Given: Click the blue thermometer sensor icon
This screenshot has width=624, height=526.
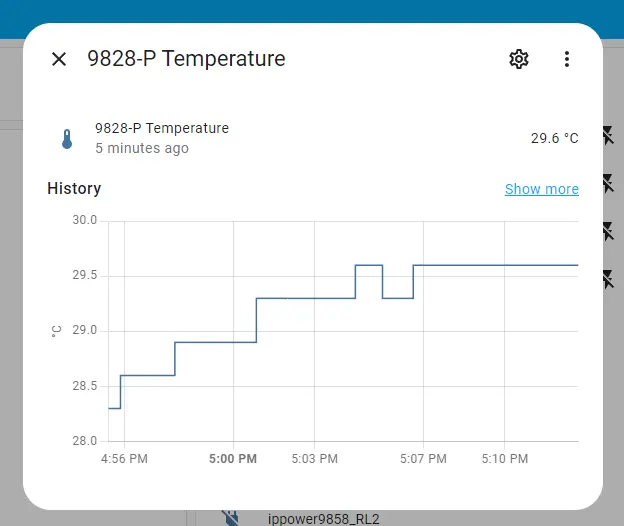Looking at the screenshot, I should click(67, 139).
